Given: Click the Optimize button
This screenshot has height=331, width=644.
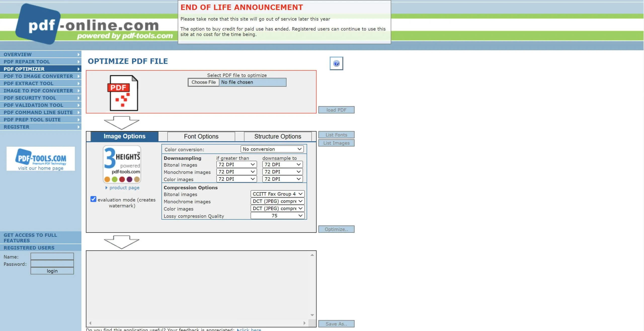Looking at the screenshot, I should click(336, 229).
